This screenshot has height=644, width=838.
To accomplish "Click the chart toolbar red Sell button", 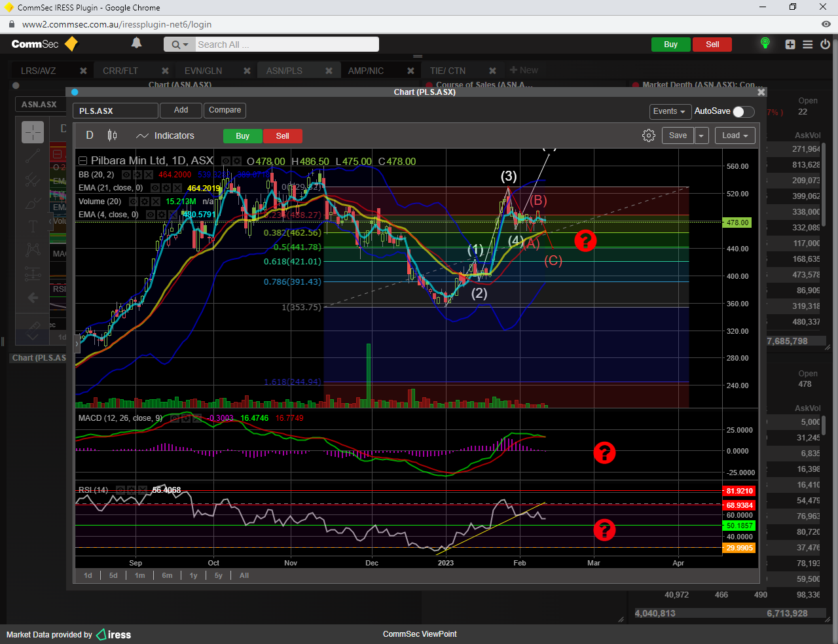I will (x=282, y=136).
